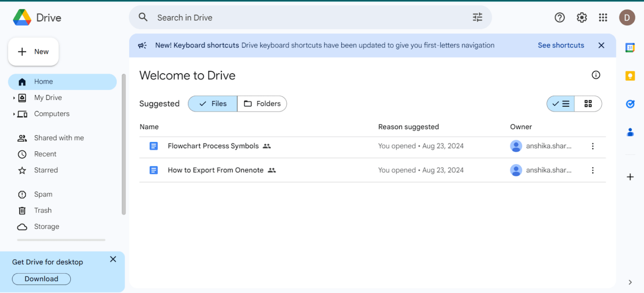The image size is (644, 293).
Task: Switch suggested view to Files
Action: [213, 103]
